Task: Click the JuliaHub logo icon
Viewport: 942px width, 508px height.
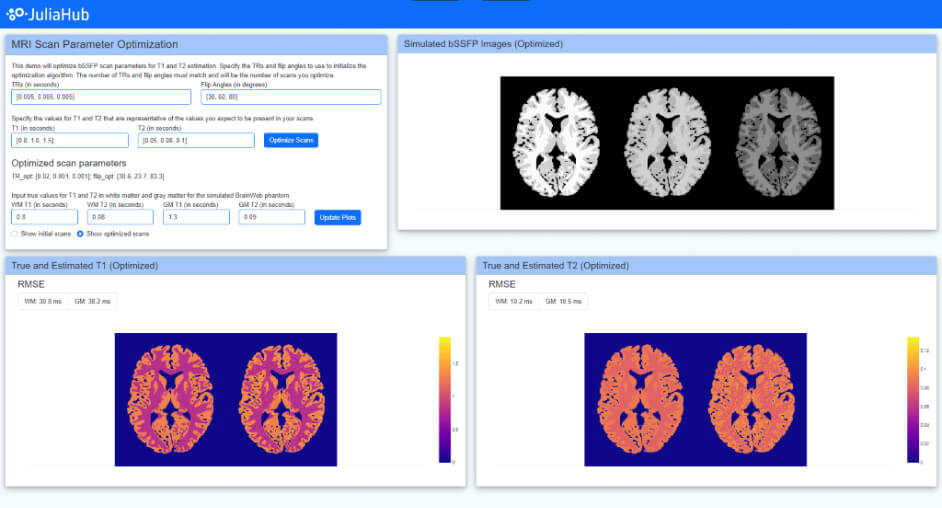Action: (x=16, y=13)
